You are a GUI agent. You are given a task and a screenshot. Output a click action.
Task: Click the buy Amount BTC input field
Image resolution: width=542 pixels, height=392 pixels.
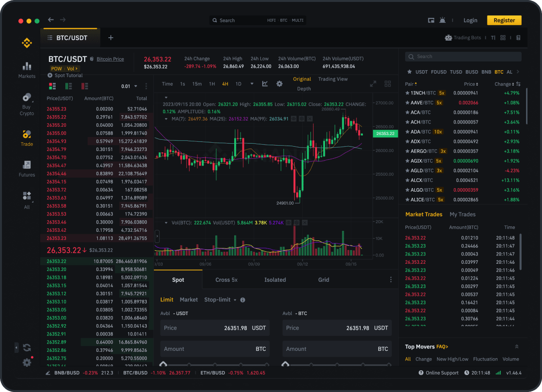(214, 349)
